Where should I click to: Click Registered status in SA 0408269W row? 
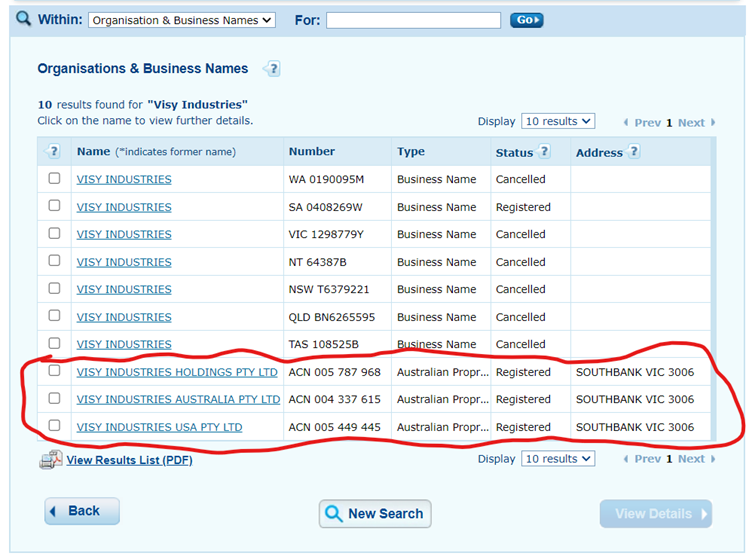(x=523, y=207)
